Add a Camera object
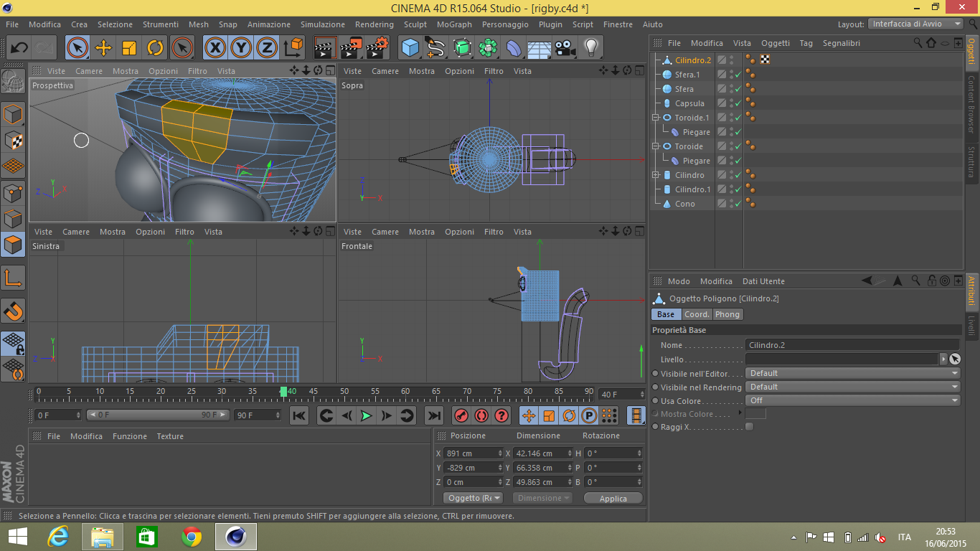The height and width of the screenshot is (551, 980). [565, 48]
